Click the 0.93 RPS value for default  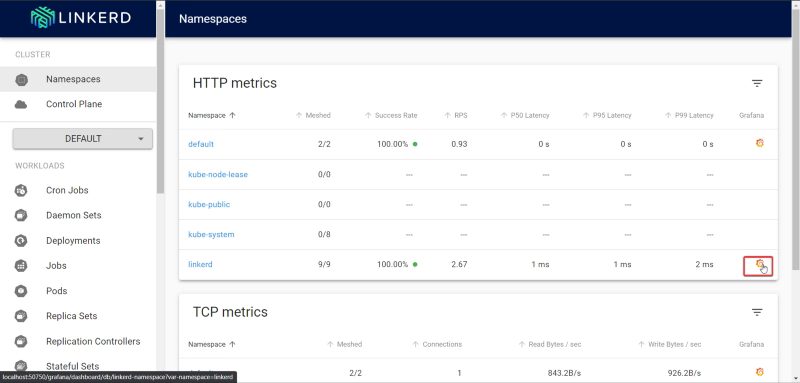click(459, 144)
